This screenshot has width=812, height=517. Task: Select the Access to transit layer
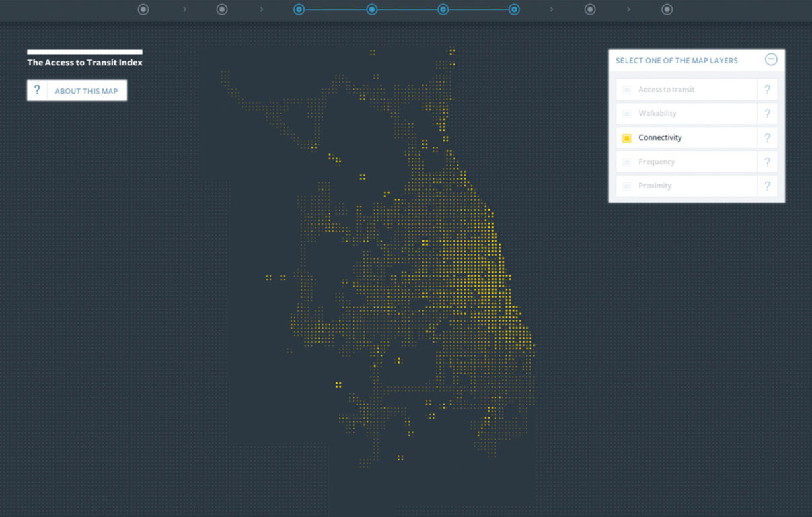[x=686, y=90]
